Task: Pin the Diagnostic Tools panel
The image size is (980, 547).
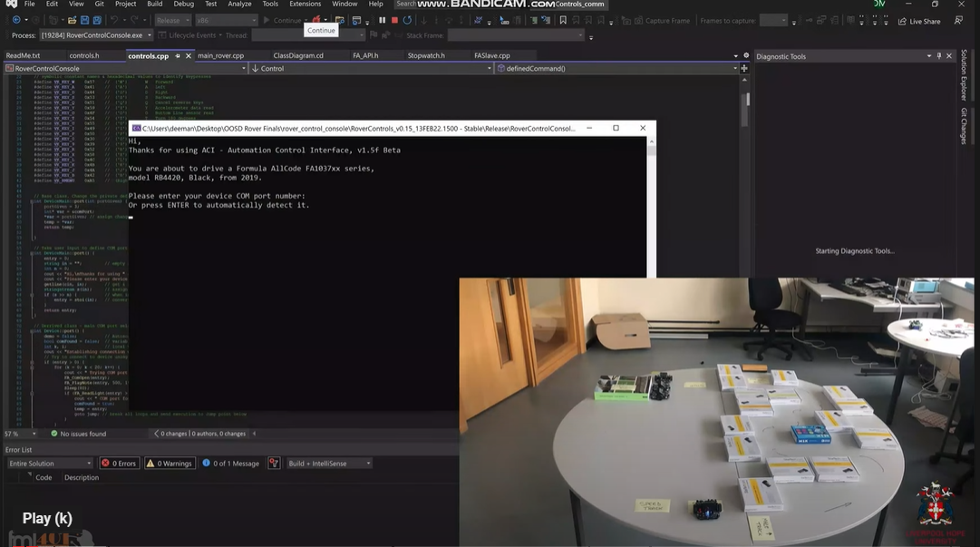Action: coord(938,56)
